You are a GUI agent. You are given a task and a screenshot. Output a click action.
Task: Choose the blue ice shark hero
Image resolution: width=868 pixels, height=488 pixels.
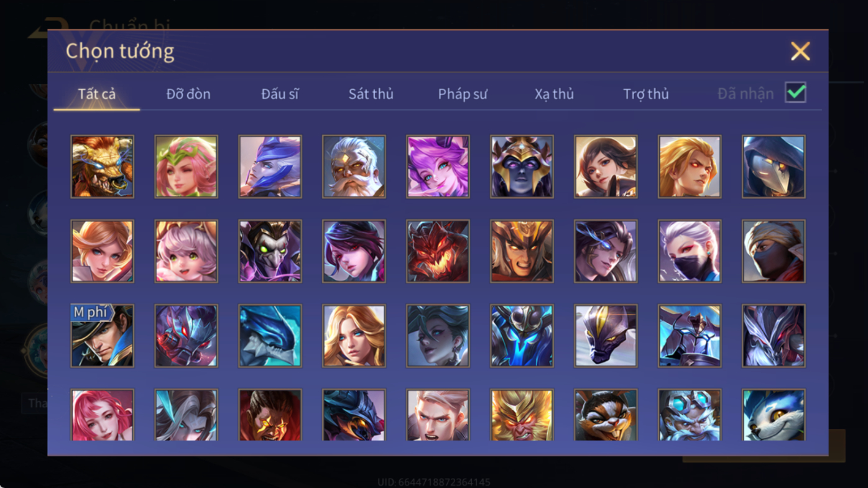point(270,336)
